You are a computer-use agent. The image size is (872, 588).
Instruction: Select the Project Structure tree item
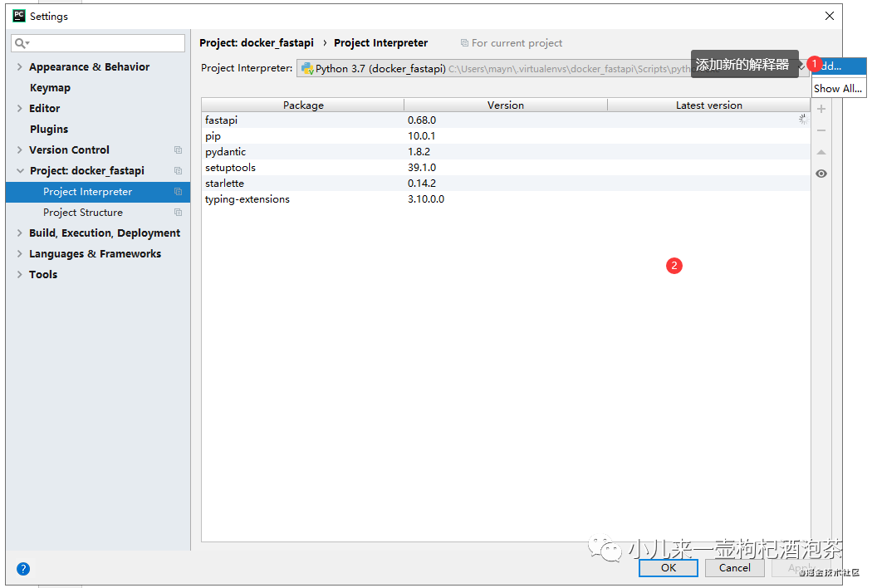pyautogui.click(x=83, y=213)
